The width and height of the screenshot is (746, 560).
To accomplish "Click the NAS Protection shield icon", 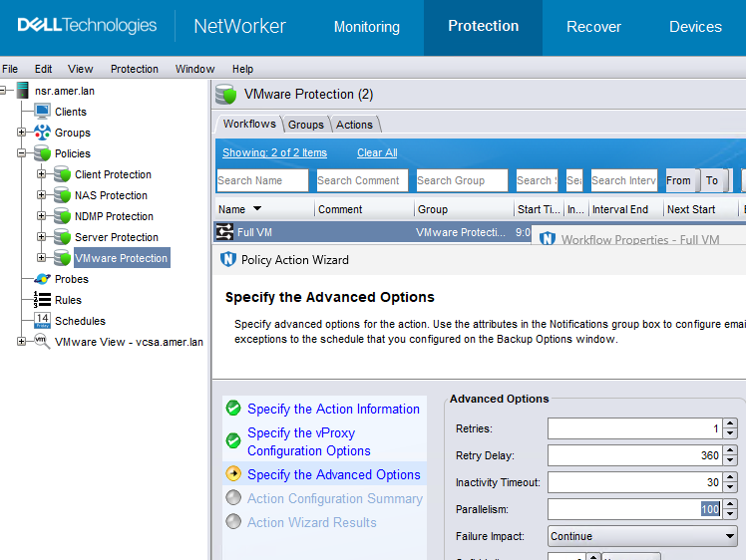I will point(62,195).
